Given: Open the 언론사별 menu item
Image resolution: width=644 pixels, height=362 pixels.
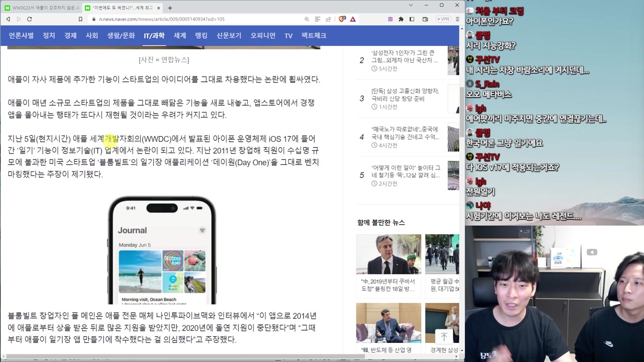Looking at the screenshot, I should [x=21, y=35].
